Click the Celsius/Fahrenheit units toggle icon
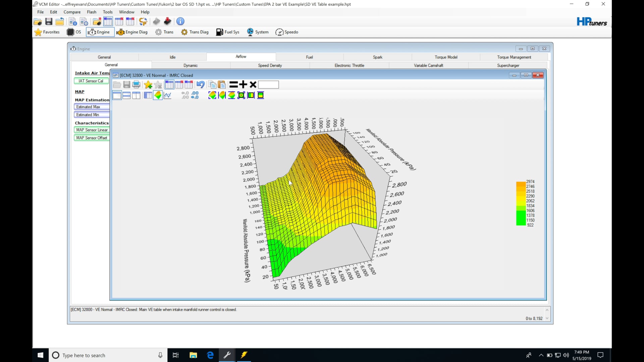The image size is (644, 362). pyautogui.click(x=143, y=21)
